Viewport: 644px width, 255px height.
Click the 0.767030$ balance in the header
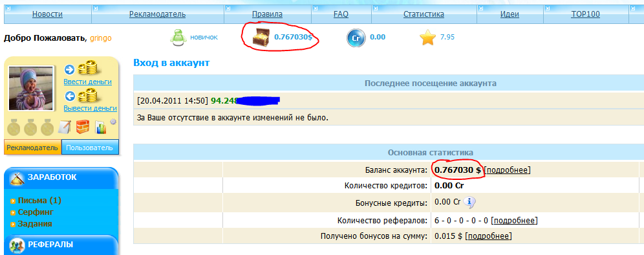coord(294,37)
